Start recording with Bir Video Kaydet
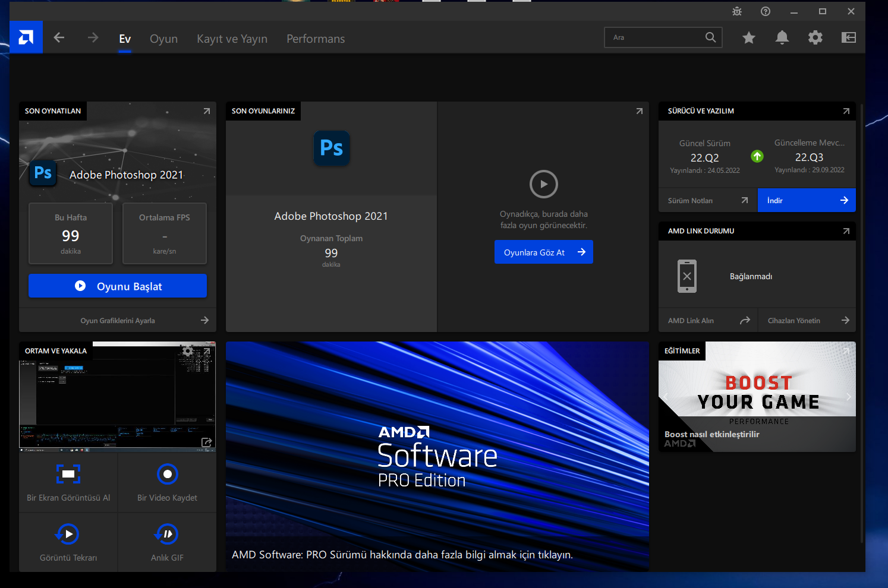 167,482
